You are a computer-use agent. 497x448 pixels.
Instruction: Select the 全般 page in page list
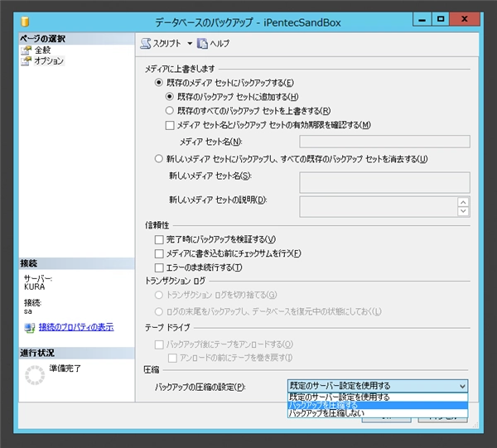tap(42, 50)
